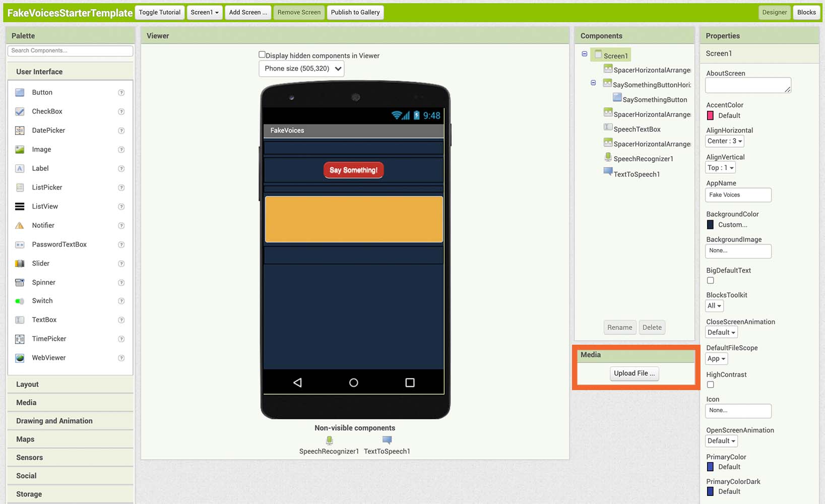Click the AboutScreen text area

[x=748, y=85]
